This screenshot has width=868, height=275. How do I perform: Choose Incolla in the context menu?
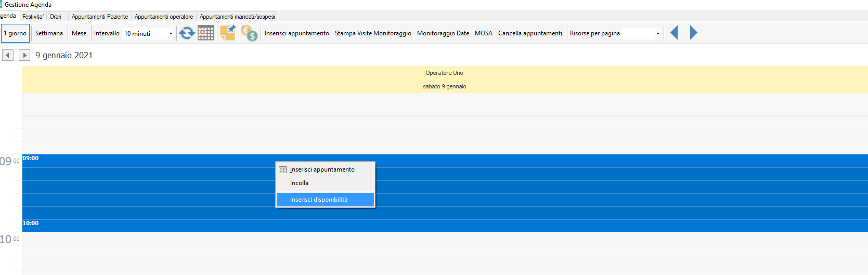point(325,183)
